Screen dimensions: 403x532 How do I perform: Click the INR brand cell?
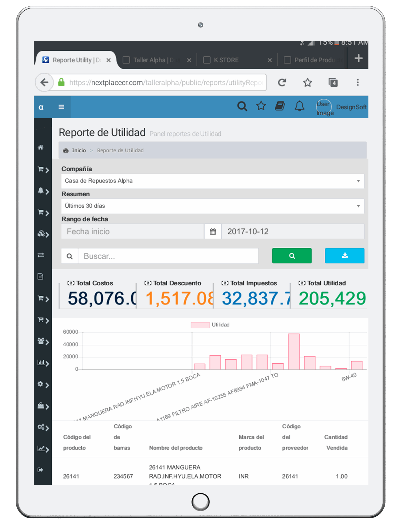coord(243,477)
